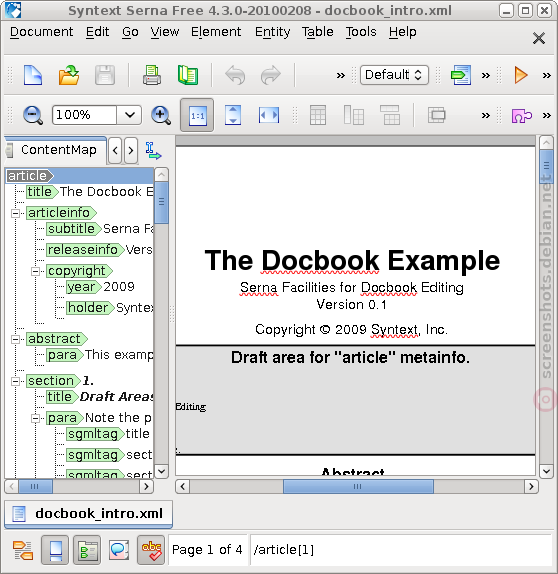This screenshot has width=558, height=574.
Task: Collapse the articleinfo tree node
Action: point(15,213)
